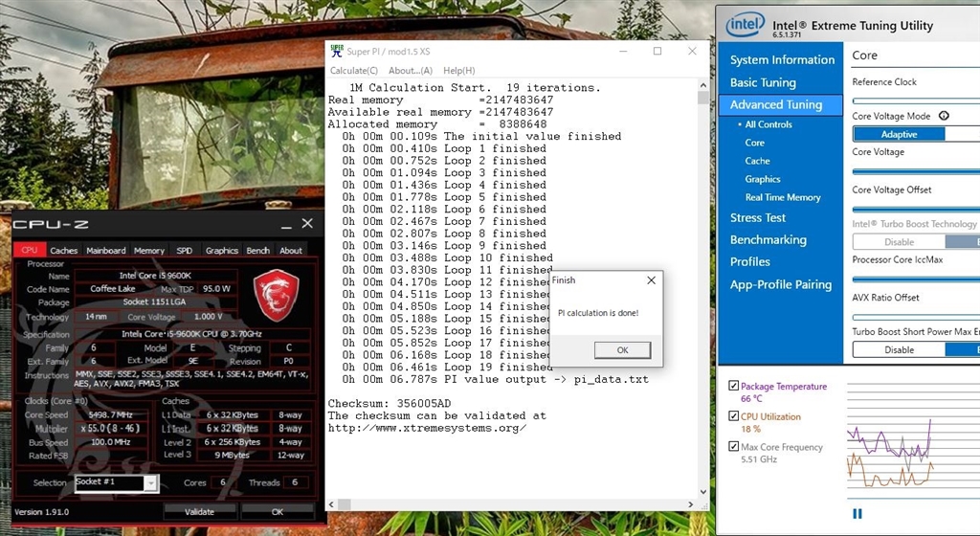The image size is (980, 536).
Task: Open System Information in Intel XTU
Action: click(782, 60)
